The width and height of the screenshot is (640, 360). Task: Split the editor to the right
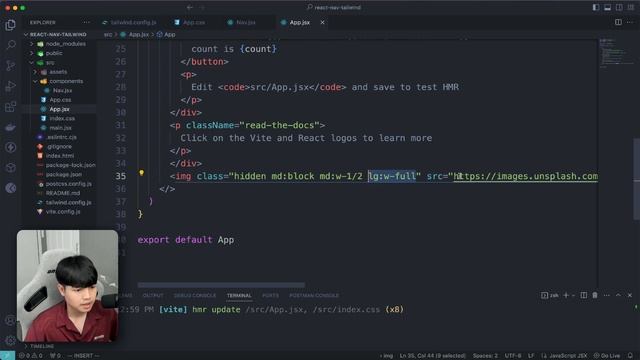click(618, 22)
